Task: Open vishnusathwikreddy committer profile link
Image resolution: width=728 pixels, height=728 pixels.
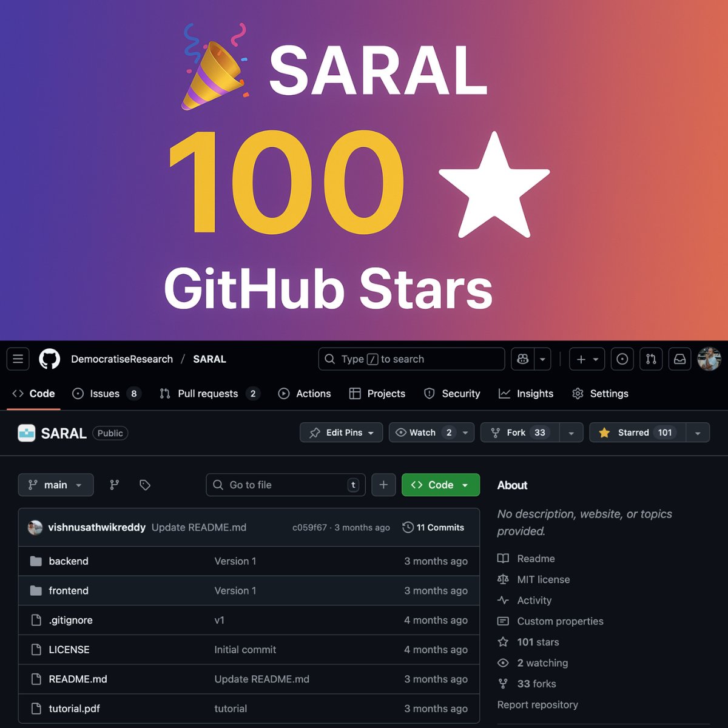Action: click(97, 527)
